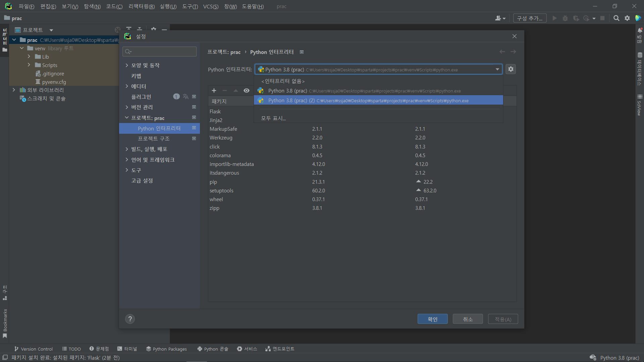
Task: Open the Notifications tool window on the right edge
Action: point(640,35)
